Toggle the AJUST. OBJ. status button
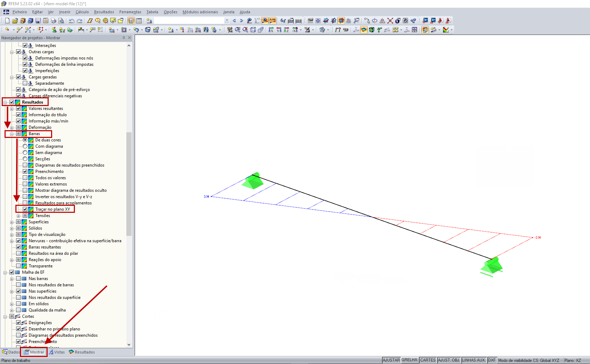Viewport: 590px width, 364px height. point(449,360)
